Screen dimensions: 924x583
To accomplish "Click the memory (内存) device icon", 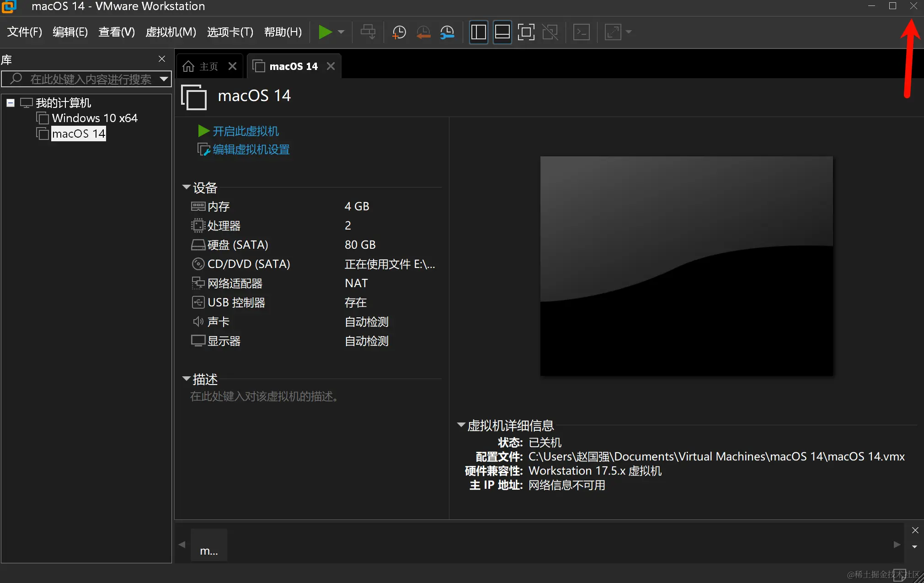I will coord(198,206).
